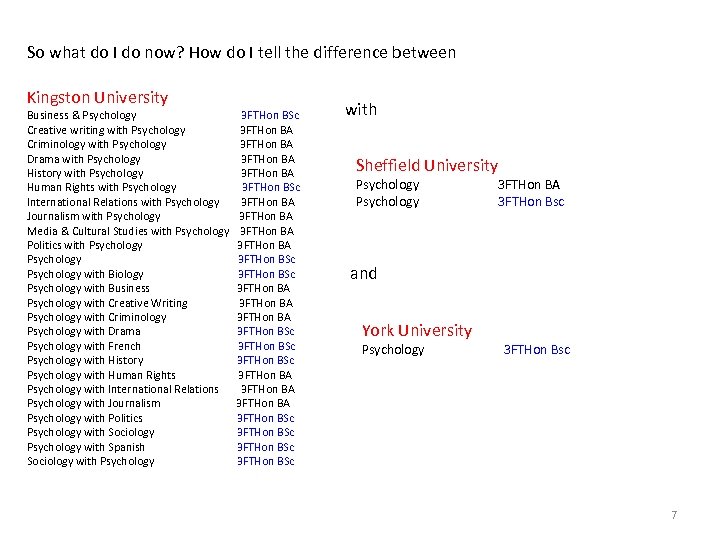The width and height of the screenshot is (720, 540).
Task: Click the Sheffield University heading
Action: (x=426, y=165)
